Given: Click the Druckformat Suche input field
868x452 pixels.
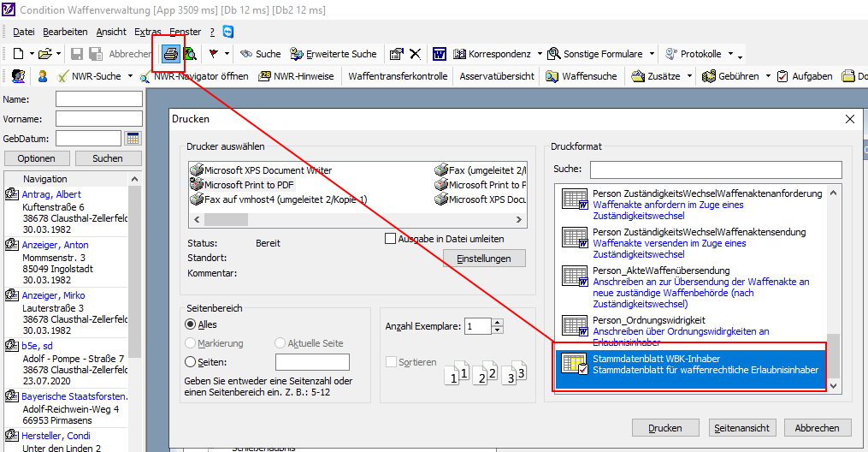Looking at the screenshot, I should [x=715, y=169].
